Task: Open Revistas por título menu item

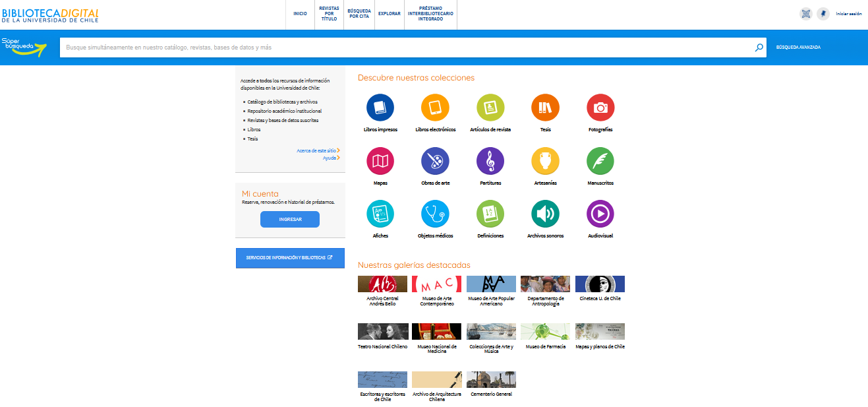Action: 329,14
